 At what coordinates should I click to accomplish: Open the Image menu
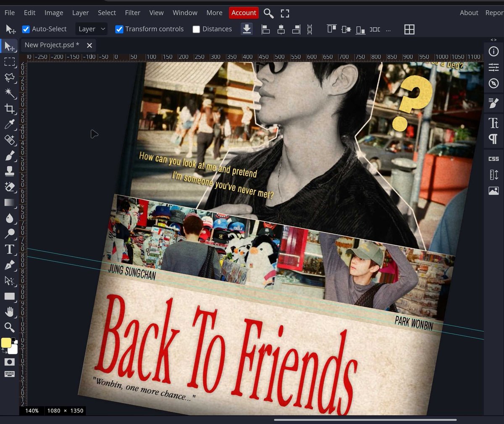tap(54, 13)
